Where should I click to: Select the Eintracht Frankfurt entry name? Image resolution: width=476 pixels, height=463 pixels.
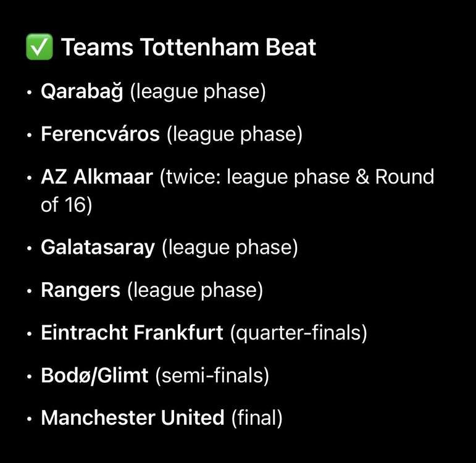[x=132, y=333]
